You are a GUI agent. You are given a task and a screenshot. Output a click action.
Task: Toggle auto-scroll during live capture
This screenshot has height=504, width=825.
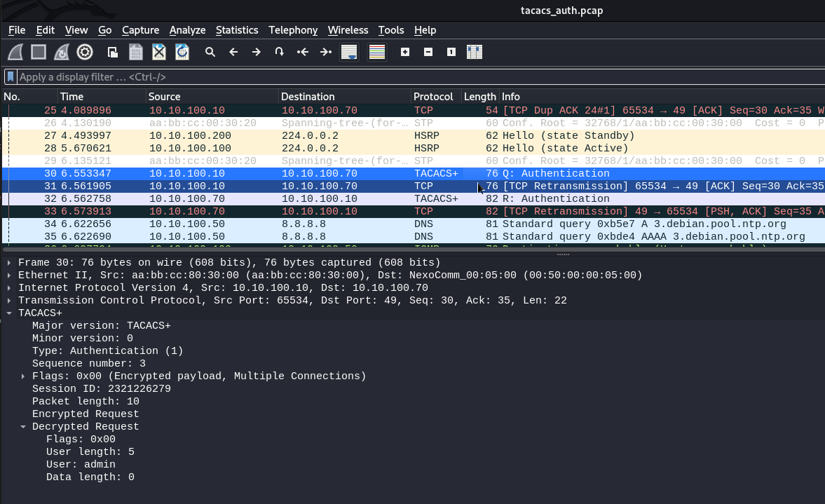tap(349, 52)
